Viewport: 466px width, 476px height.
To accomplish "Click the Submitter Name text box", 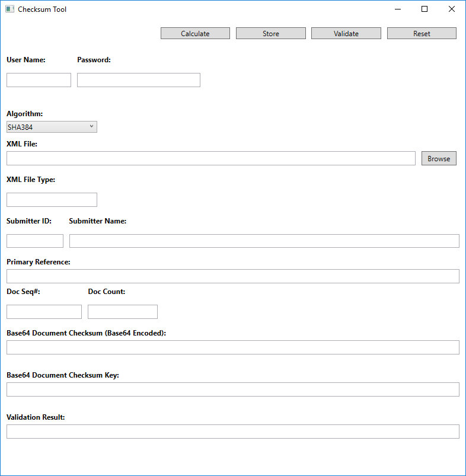I will click(264, 241).
